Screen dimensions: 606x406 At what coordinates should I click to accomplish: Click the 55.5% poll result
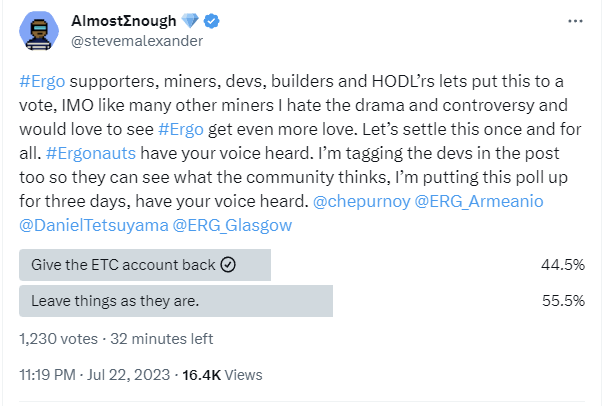point(563,301)
